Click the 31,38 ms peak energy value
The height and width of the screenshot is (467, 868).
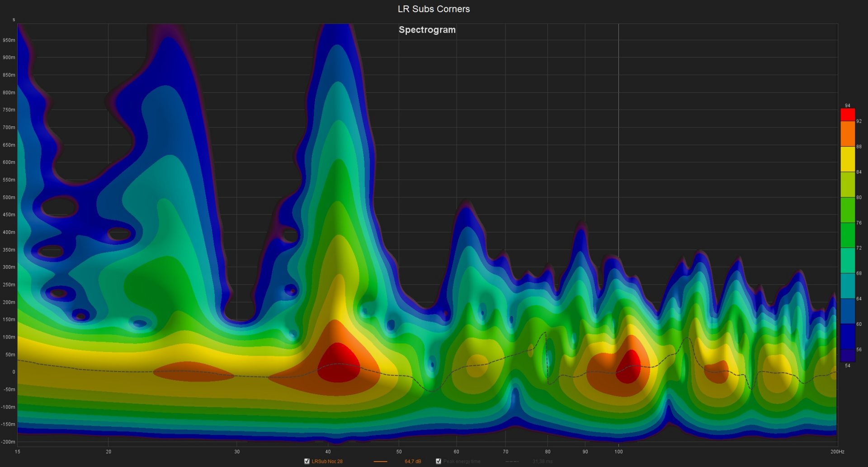[x=542, y=462]
